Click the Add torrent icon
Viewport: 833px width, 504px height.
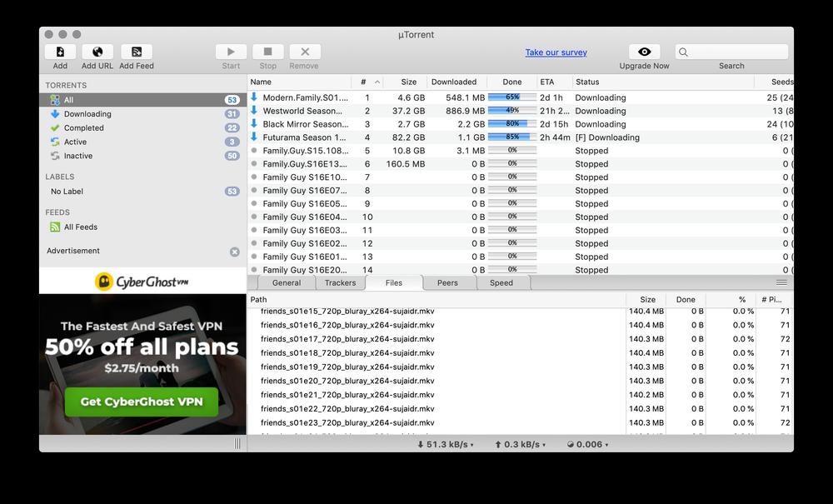click(60, 52)
